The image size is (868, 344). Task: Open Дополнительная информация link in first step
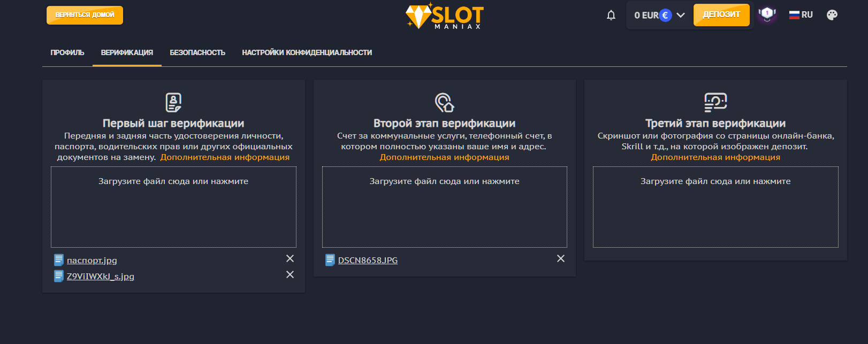click(225, 157)
